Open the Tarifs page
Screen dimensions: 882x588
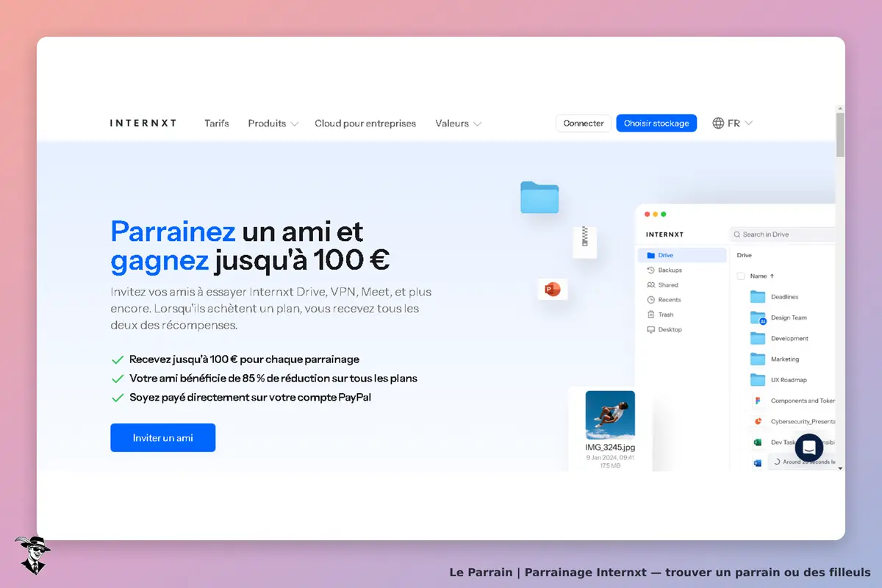point(217,123)
